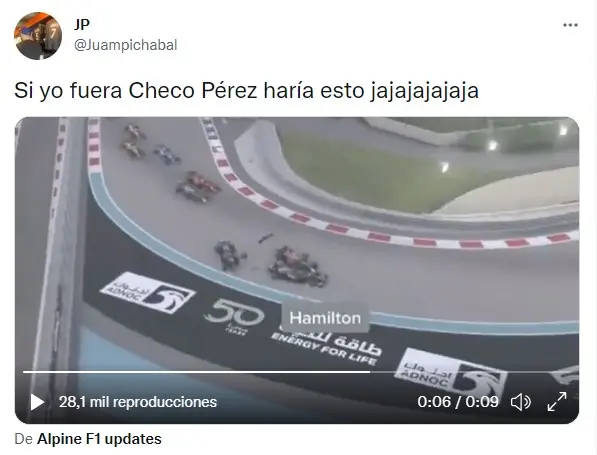Click the 0:06 / 0:09 time display

click(458, 402)
